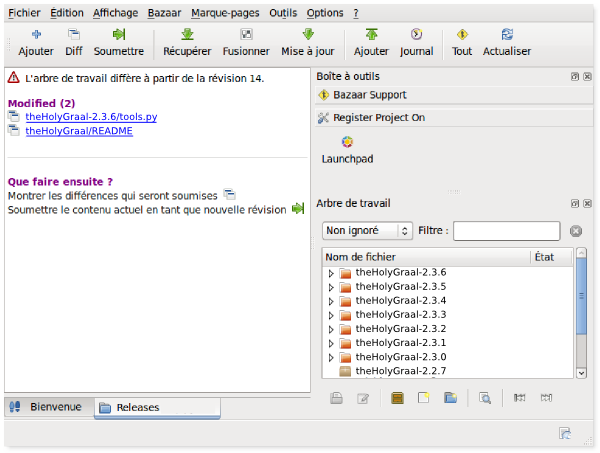Expand the theHolyGraal-2.3.3 tree node
The height and width of the screenshot is (453, 600).
(x=331, y=315)
